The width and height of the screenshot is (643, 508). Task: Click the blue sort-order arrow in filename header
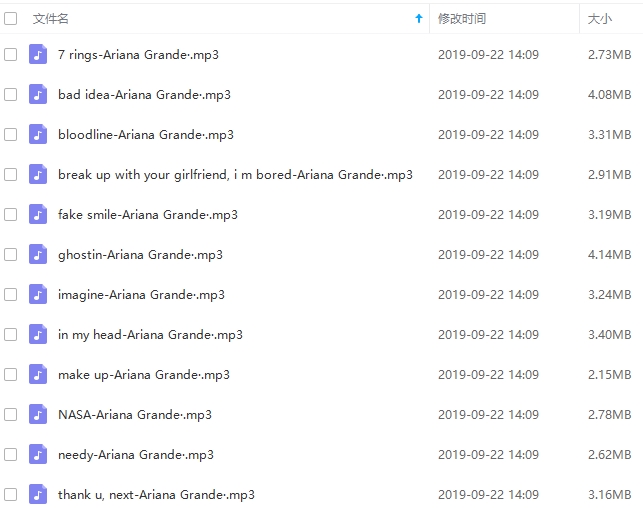tap(419, 18)
